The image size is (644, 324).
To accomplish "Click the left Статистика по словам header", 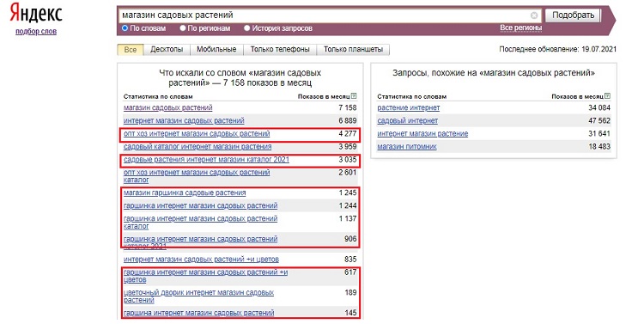I will [158, 96].
